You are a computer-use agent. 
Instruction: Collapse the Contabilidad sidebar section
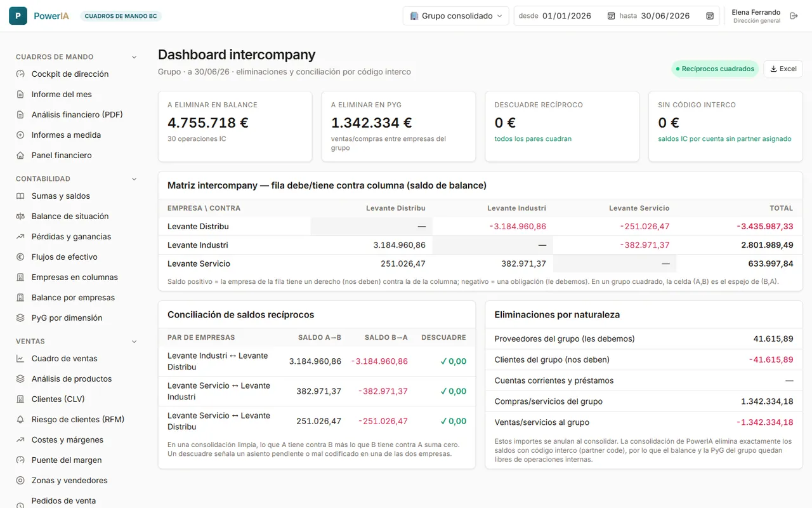coord(134,179)
